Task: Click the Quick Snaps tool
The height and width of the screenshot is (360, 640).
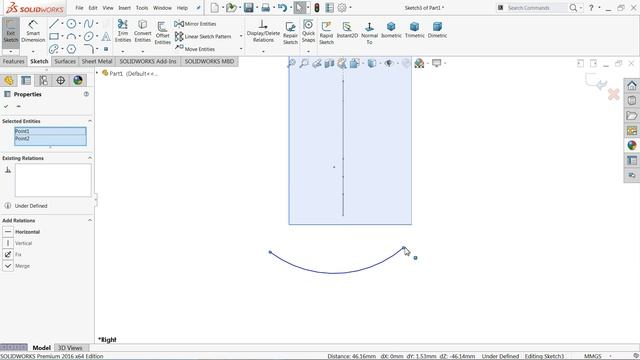Action: click(308, 31)
